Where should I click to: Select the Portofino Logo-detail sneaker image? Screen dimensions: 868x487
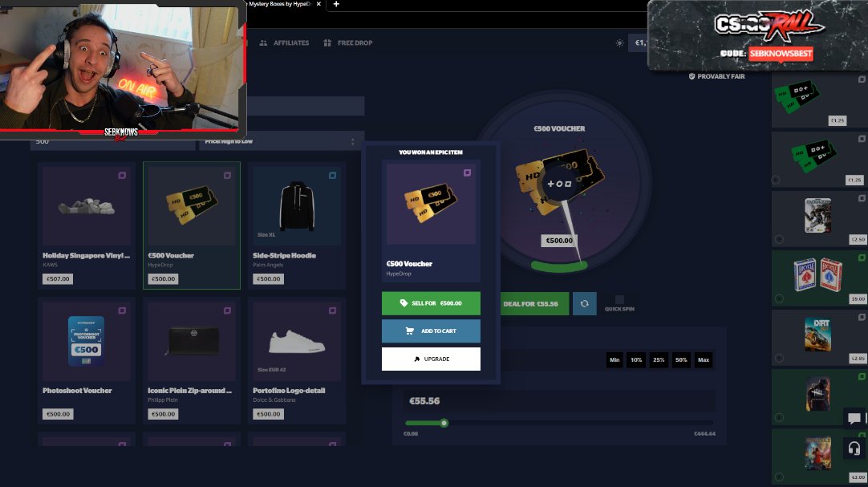(297, 342)
